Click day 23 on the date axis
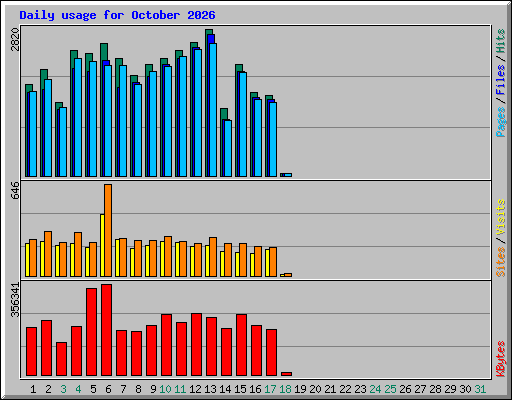The width and height of the screenshot is (512, 400). 360,389
